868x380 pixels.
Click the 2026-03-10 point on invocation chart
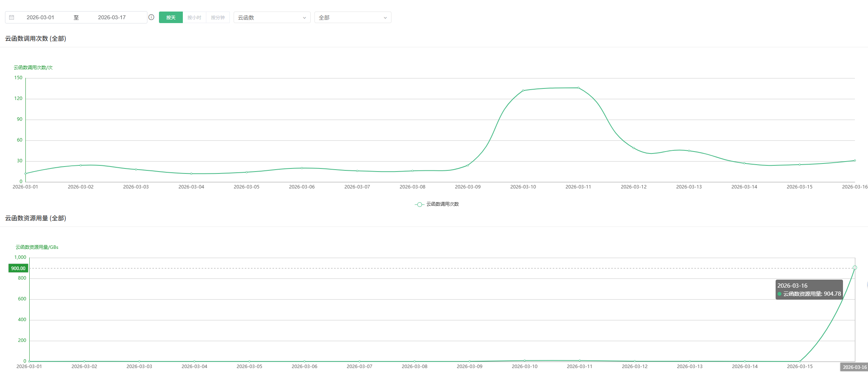point(523,91)
